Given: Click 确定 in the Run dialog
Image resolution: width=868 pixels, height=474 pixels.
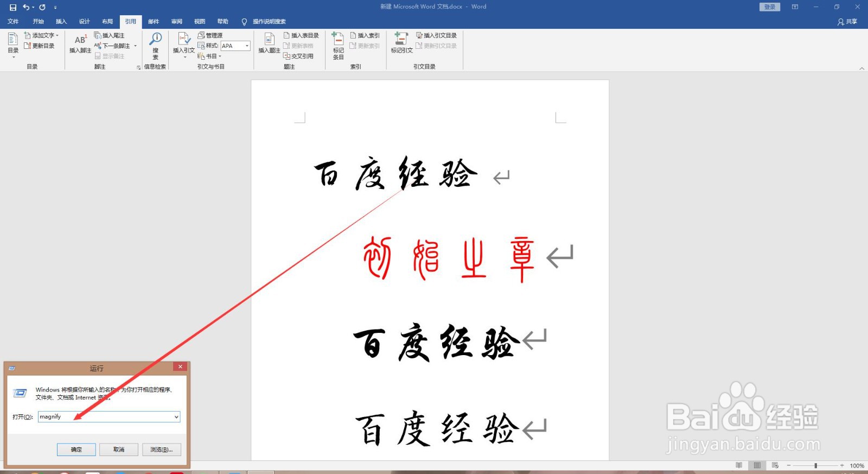Looking at the screenshot, I should point(76,450).
